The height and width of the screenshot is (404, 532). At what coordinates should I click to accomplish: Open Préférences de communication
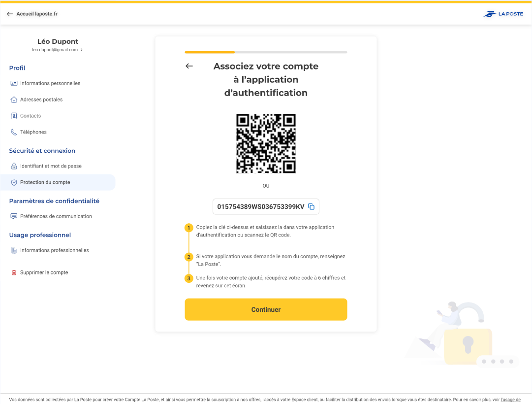coord(56,216)
